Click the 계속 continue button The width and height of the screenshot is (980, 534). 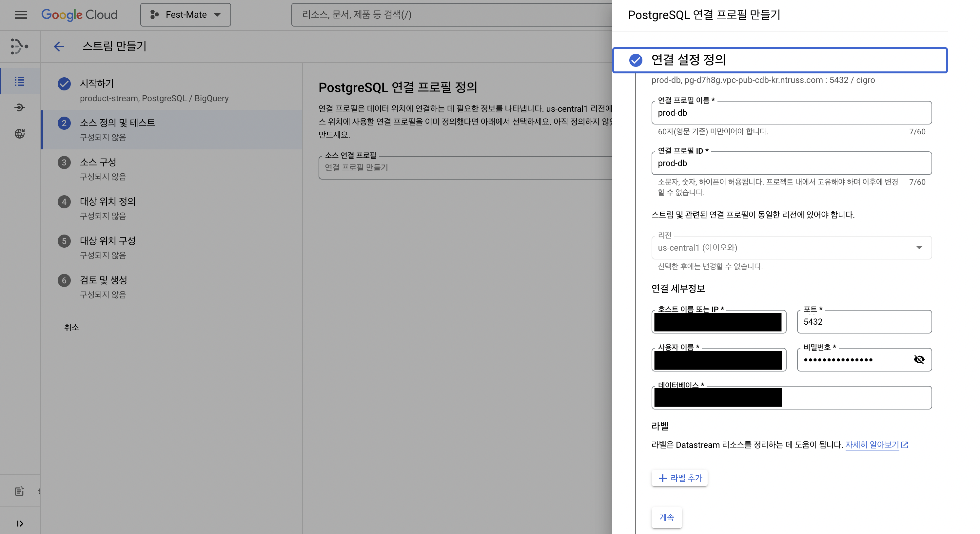pos(667,517)
